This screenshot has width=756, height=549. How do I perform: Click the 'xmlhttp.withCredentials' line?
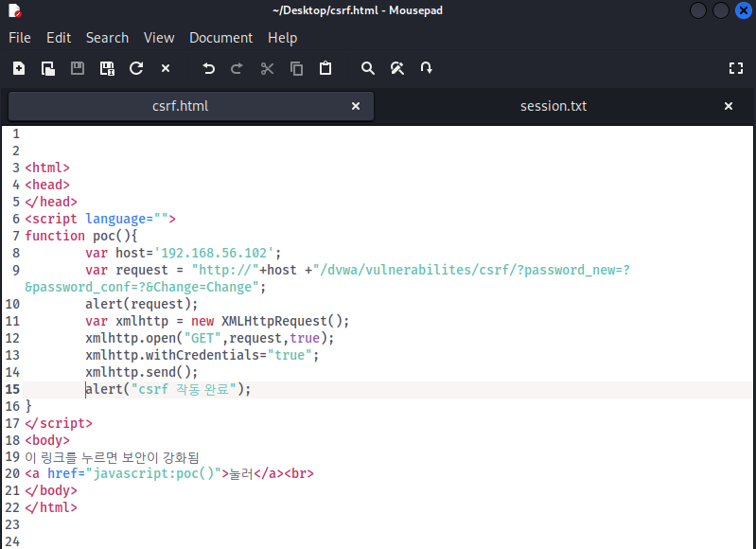coord(202,355)
